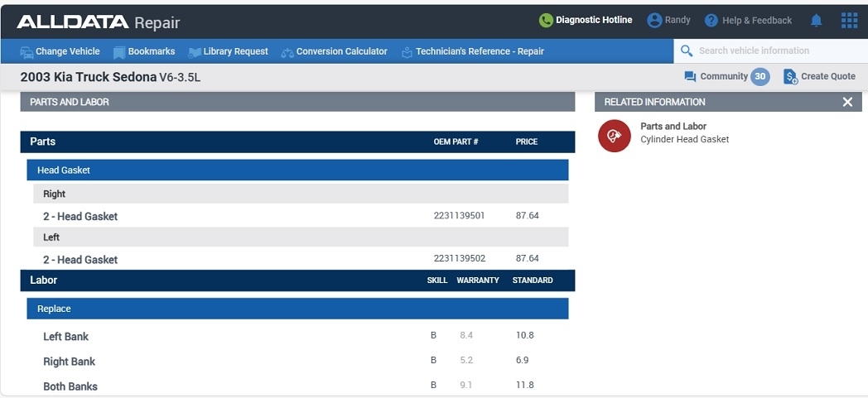Image resolution: width=868 pixels, height=398 pixels.
Task: Click Right Bank standard time 6.9
Action: tap(522, 360)
